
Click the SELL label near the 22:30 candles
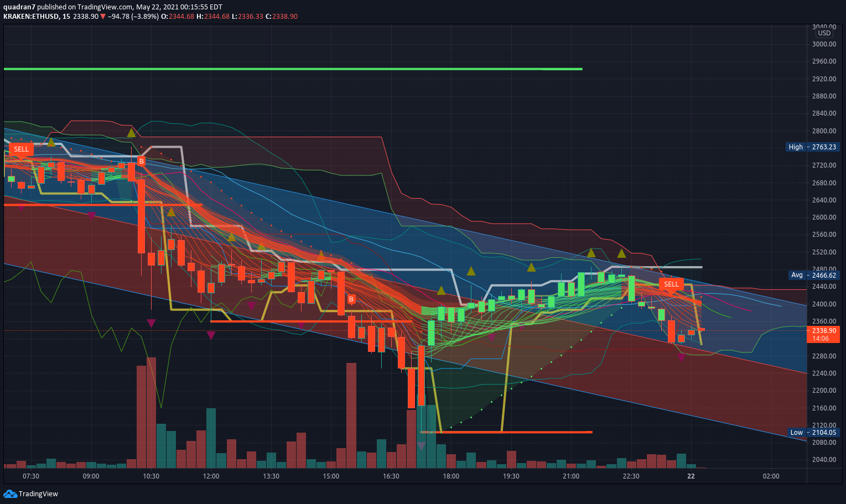tap(671, 284)
